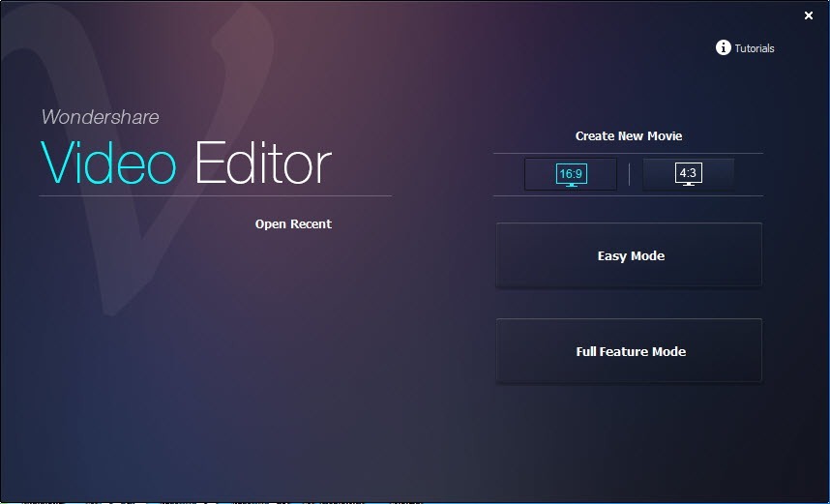Click the white Editor title word
The height and width of the screenshot is (504, 830).
(x=262, y=163)
